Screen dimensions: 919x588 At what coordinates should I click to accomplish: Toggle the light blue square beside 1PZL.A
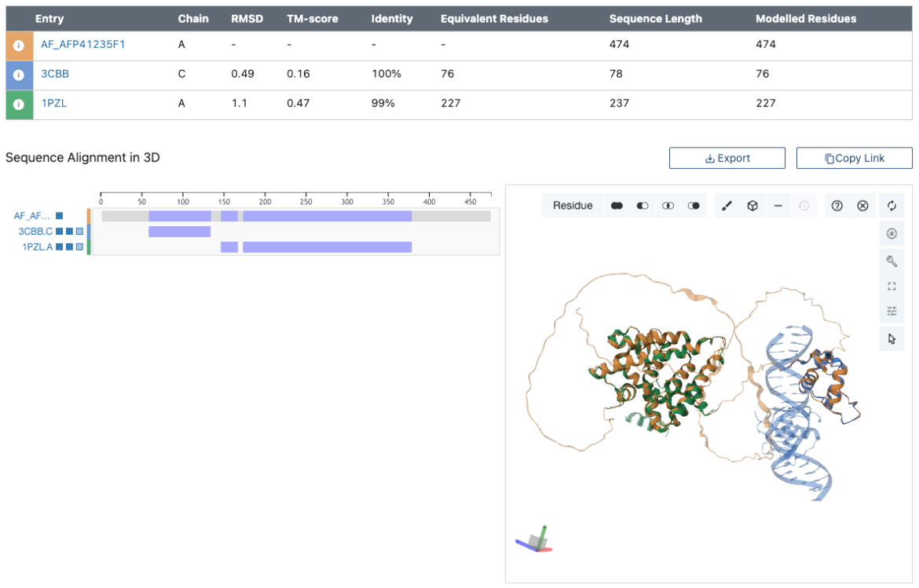click(79, 247)
